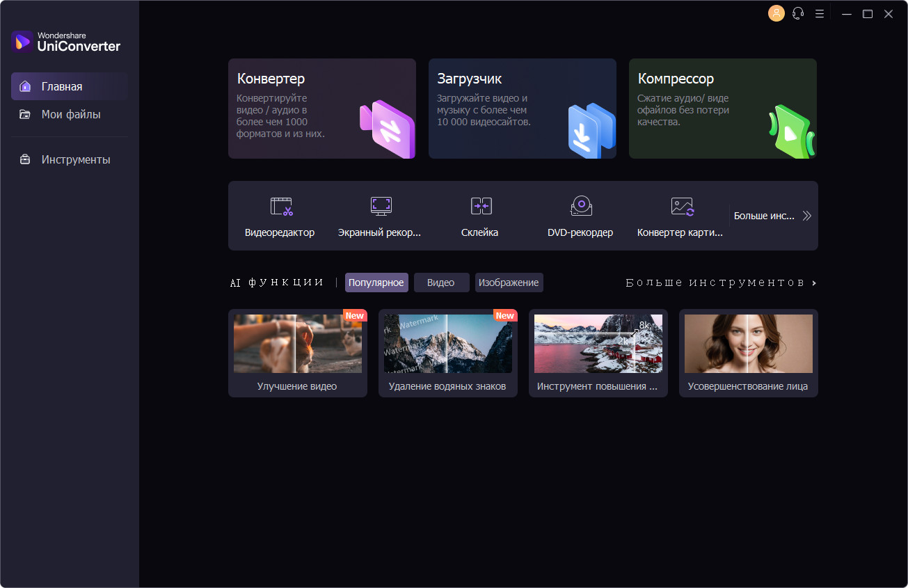Screen dimensions: 908x588
Task: Click the Конвертер description text
Action: [x=281, y=116]
